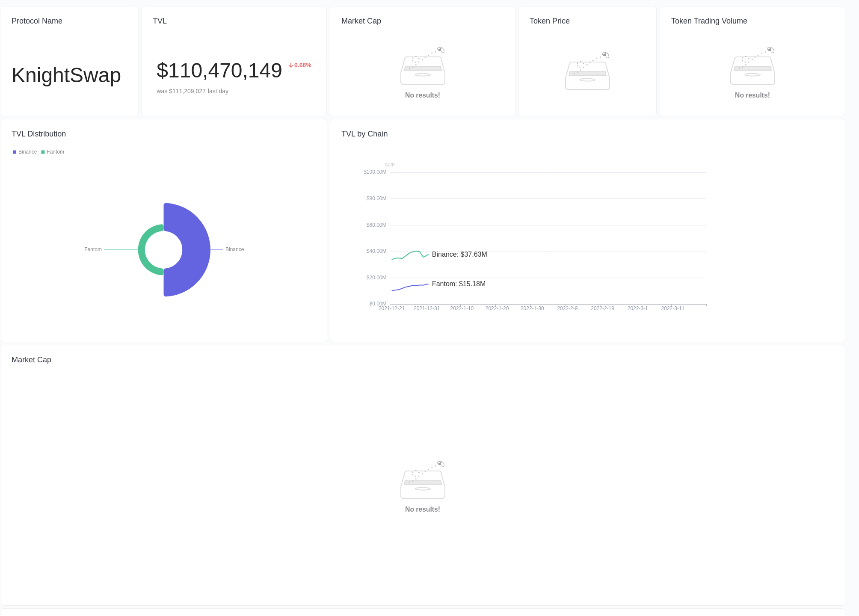Image resolution: width=859 pixels, height=616 pixels.
Task: Click the Token Trading Volume card title
Action: pos(709,21)
